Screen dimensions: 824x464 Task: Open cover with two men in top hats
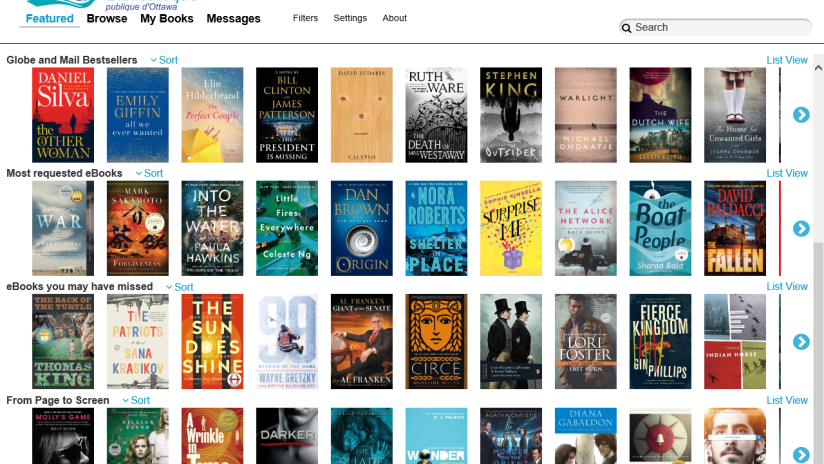click(511, 342)
